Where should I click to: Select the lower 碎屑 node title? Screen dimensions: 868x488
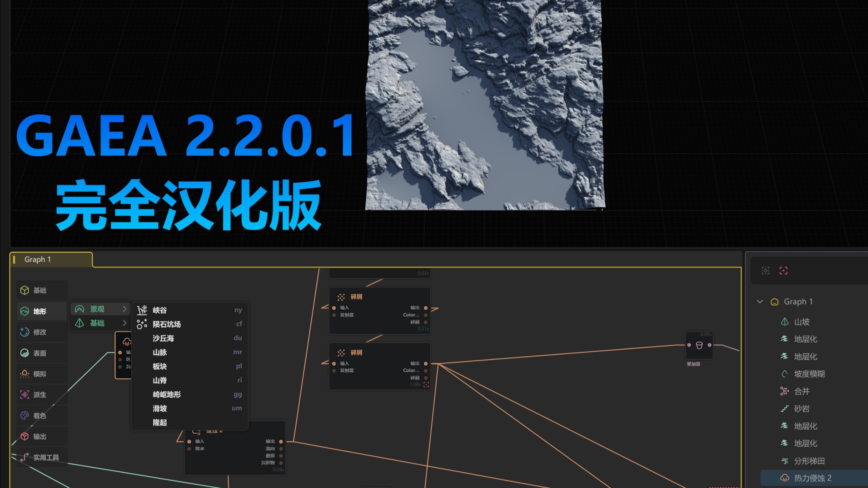pyautogui.click(x=356, y=353)
